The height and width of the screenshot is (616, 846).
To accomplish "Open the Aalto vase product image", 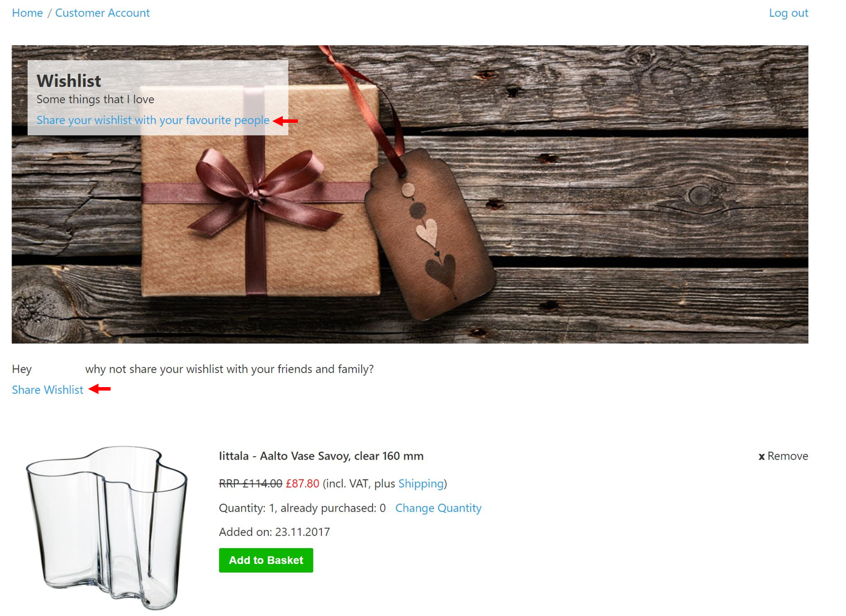I will coord(107,527).
